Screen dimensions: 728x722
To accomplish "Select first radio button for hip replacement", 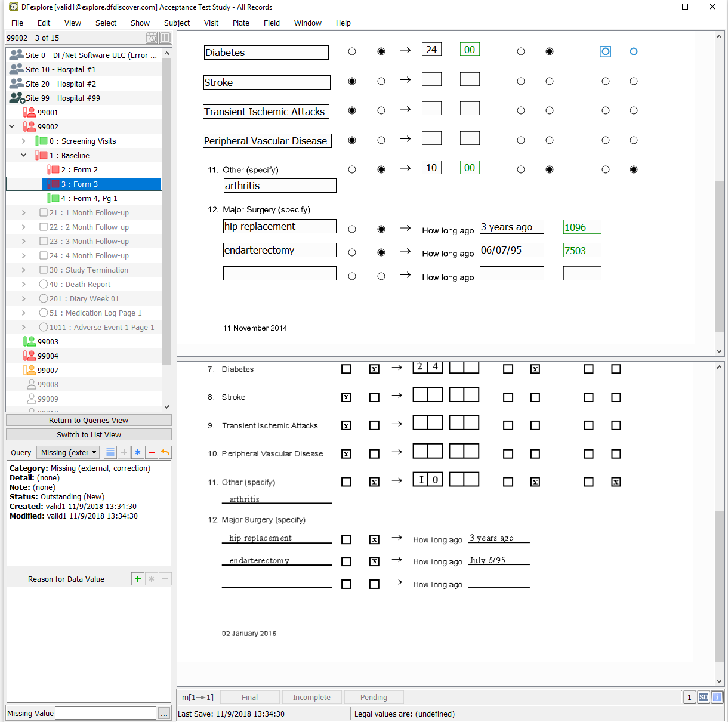I will 352,229.
